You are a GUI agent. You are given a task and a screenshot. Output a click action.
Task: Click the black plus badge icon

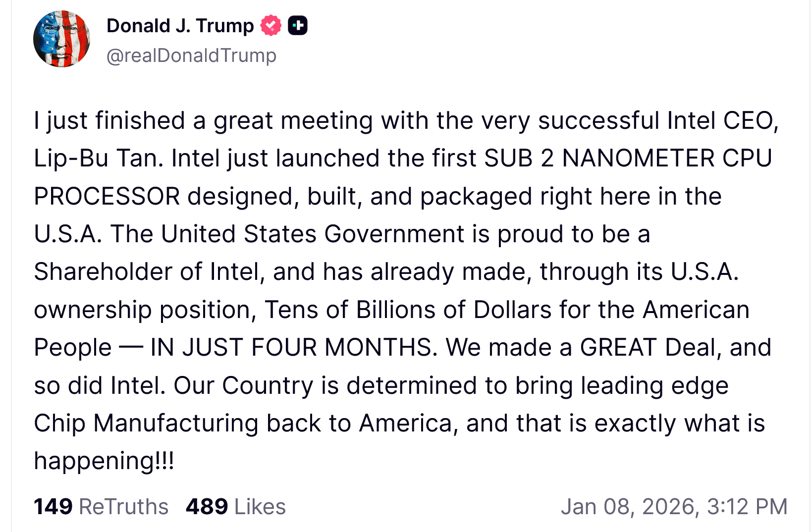[x=297, y=26]
